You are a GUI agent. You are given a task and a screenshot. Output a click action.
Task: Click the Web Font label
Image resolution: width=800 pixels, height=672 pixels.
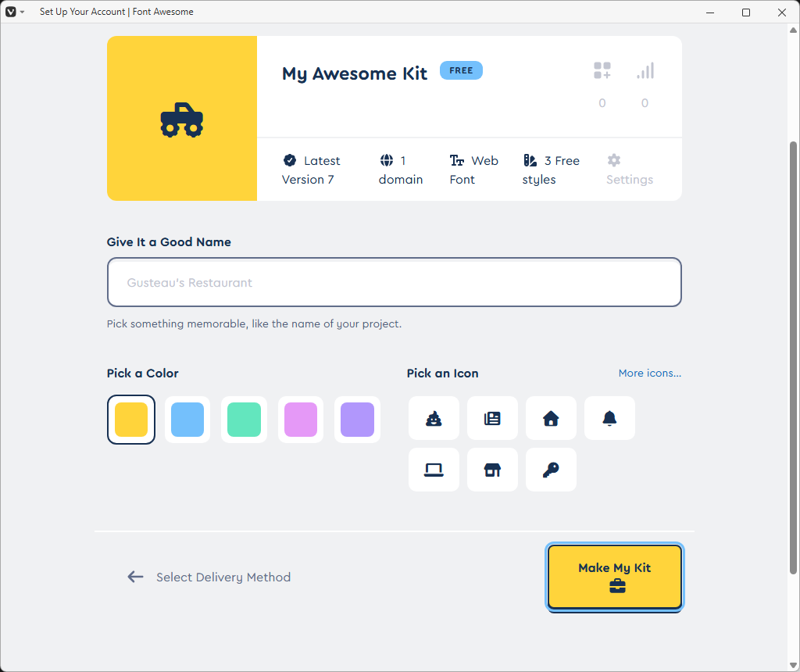473,170
